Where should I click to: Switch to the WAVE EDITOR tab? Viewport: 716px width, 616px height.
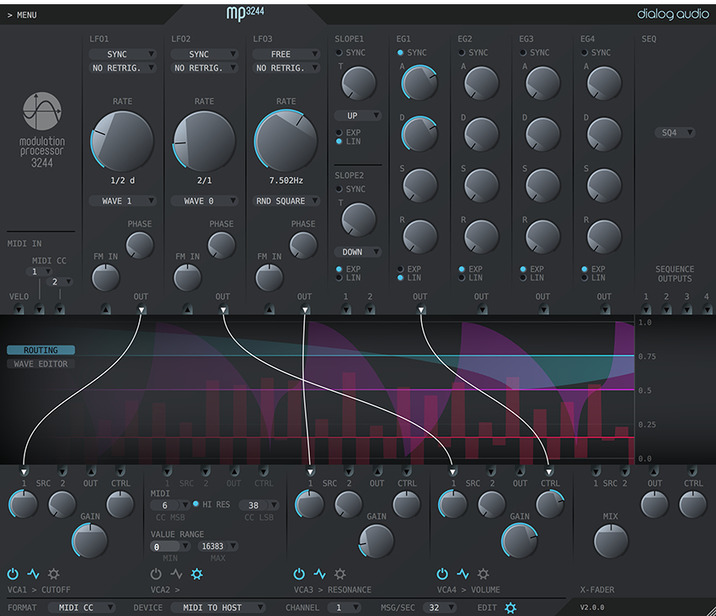tap(40, 364)
